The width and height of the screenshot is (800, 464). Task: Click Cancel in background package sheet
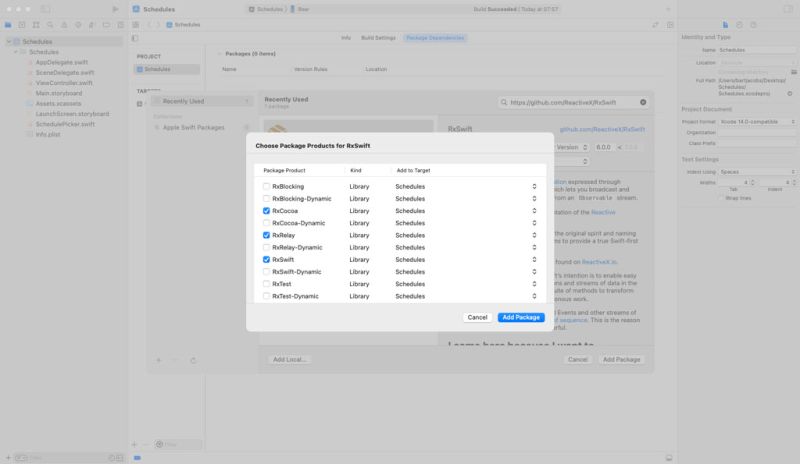tap(578, 359)
